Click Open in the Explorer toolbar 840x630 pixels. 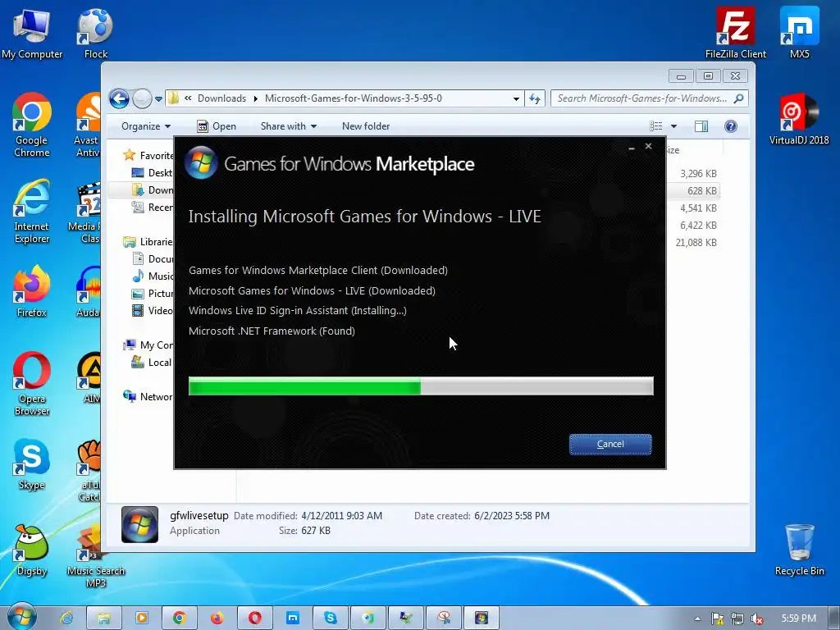[x=217, y=126]
